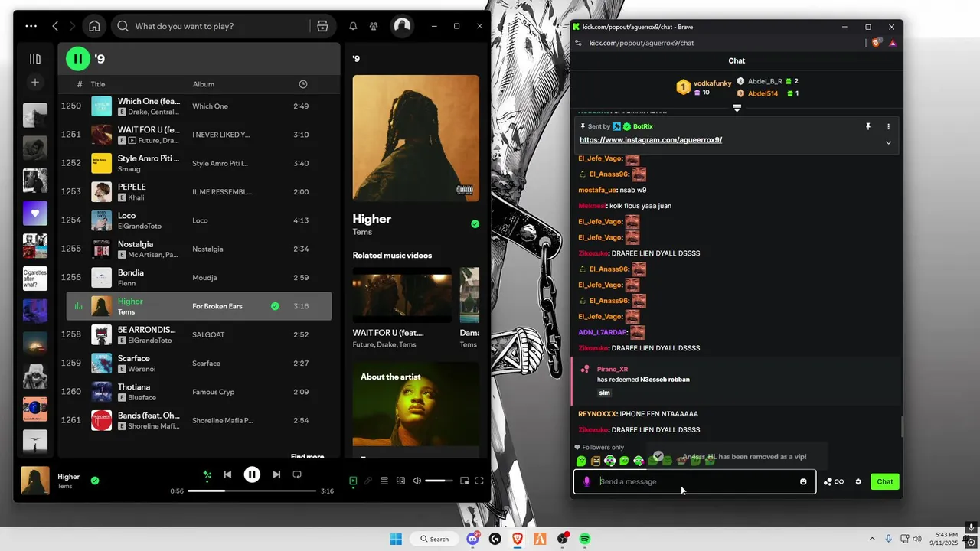Click Spotify Browse icon in search bar
The image size is (980, 551).
coord(322,26)
